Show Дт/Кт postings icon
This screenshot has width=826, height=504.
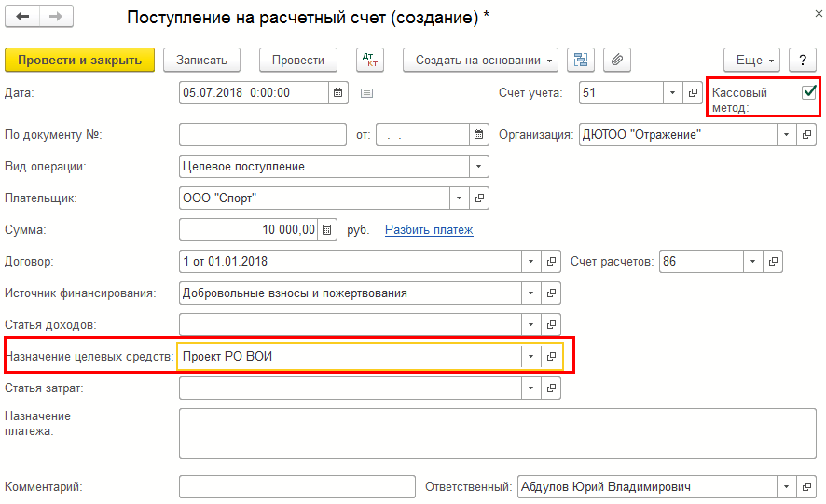(x=370, y=60)
